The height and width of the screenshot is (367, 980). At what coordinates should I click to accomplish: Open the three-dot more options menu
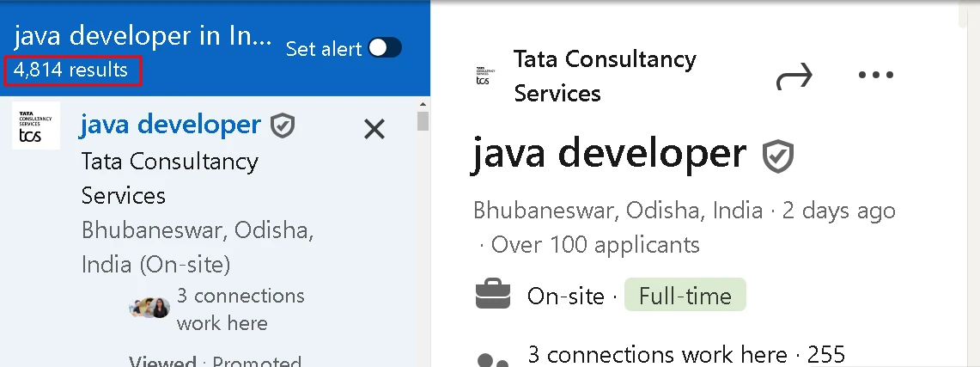(875, 75)
